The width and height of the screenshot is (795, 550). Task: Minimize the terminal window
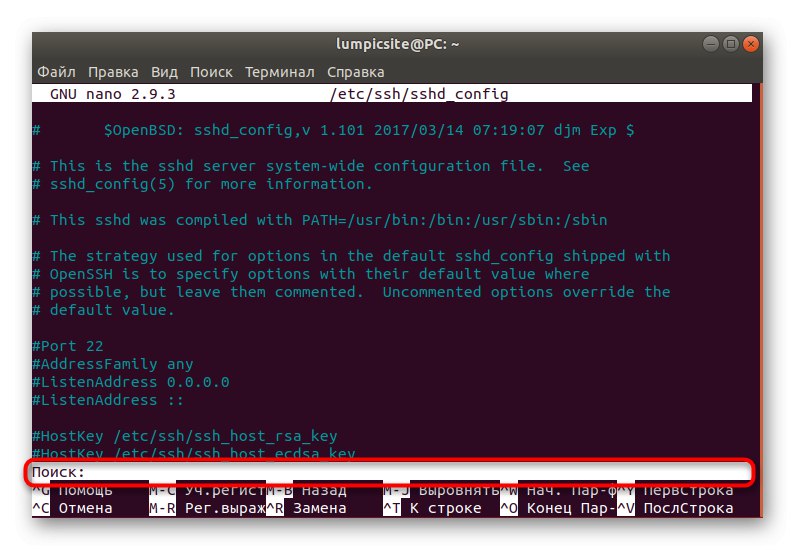pos(711,44)
